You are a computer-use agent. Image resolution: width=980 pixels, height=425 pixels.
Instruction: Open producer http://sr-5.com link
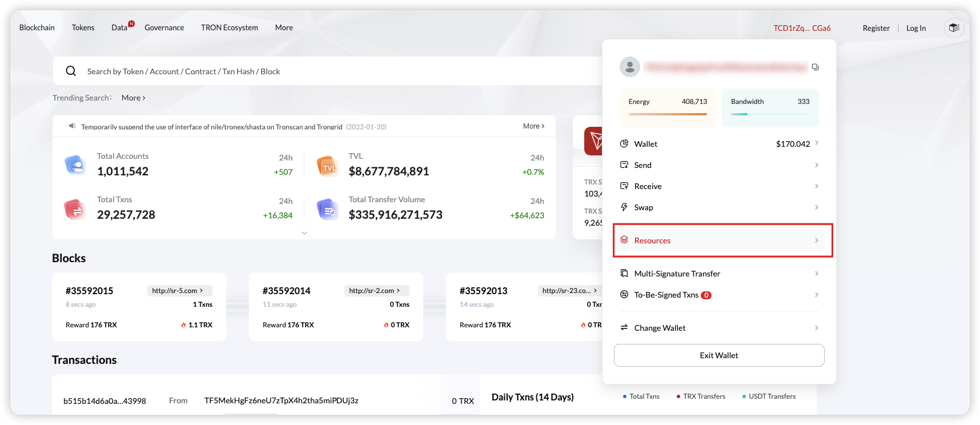click(179, 290)
